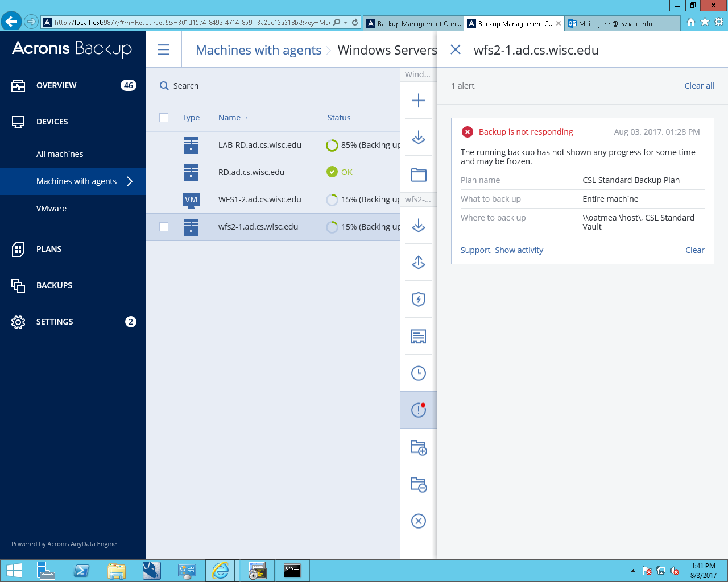The image size is (728, 582).
Task: Open PowerShell from the taskbar
Action: [82, 571]
